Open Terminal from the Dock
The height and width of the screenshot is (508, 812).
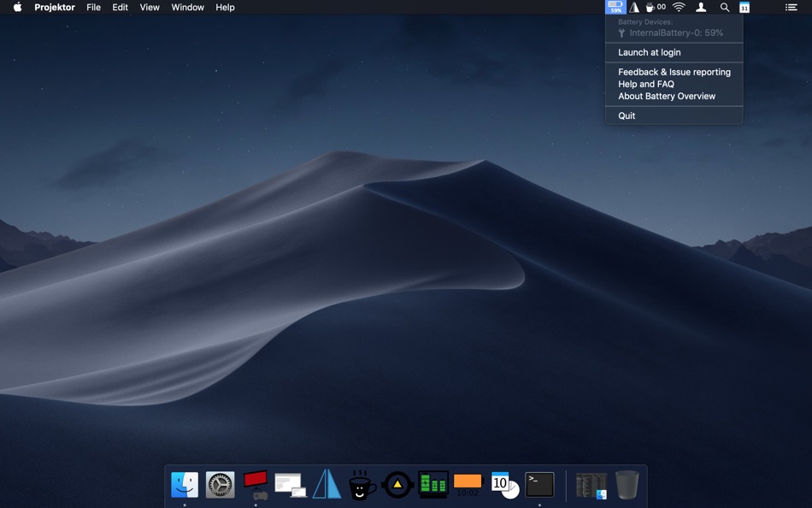tap(539, 485)
